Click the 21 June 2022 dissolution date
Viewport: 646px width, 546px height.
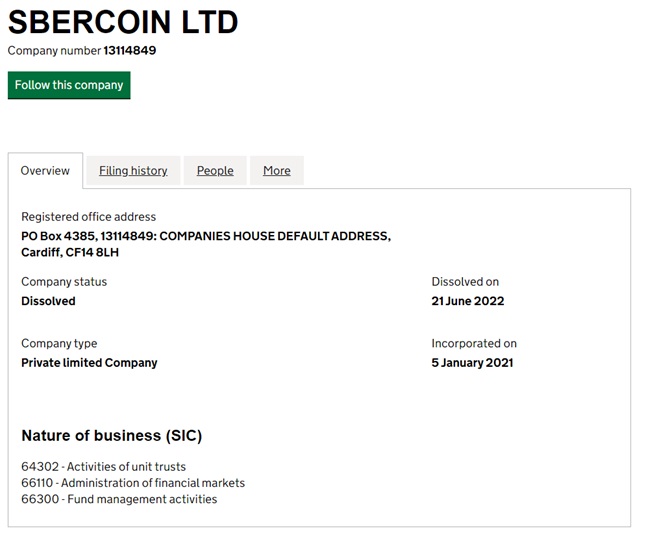[x=468, y=301]
